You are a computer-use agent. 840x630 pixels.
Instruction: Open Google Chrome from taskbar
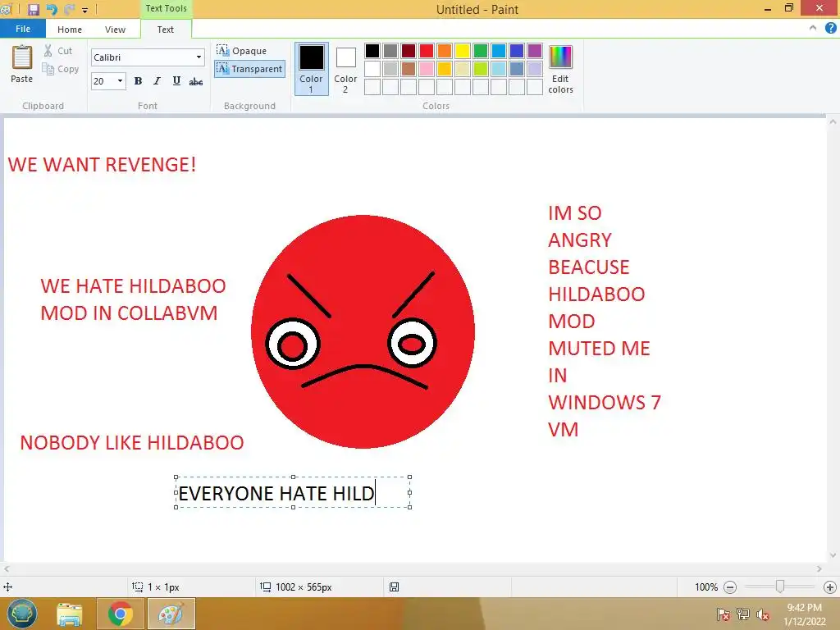[120, 614]
